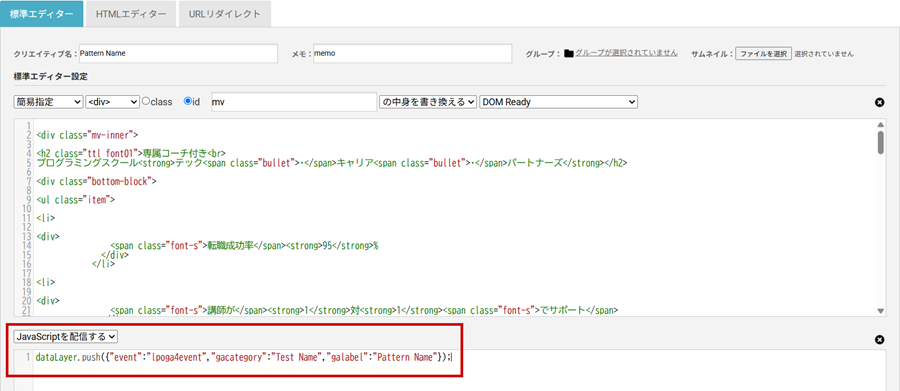Select the id radio button
Image resolution: width=900 pixels, height=391 pixels.
tap(187, 101)
